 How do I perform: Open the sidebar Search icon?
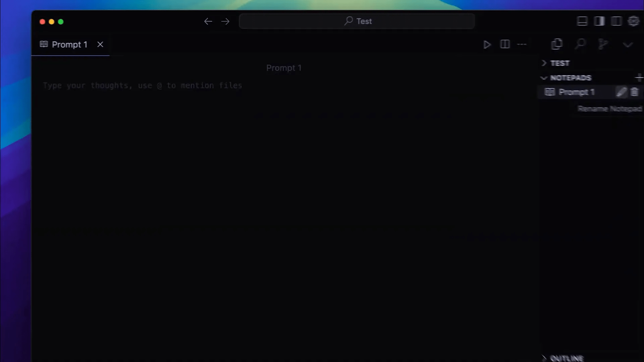(x=580, y=44)
